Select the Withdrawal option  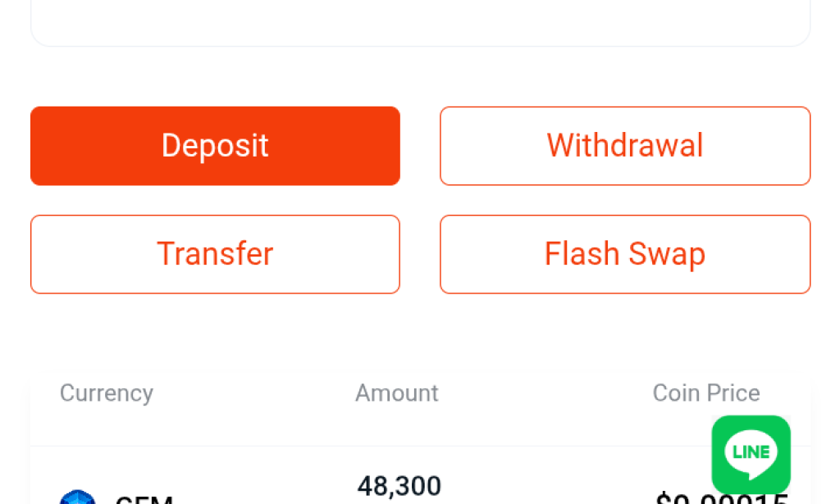coord(624,145)
